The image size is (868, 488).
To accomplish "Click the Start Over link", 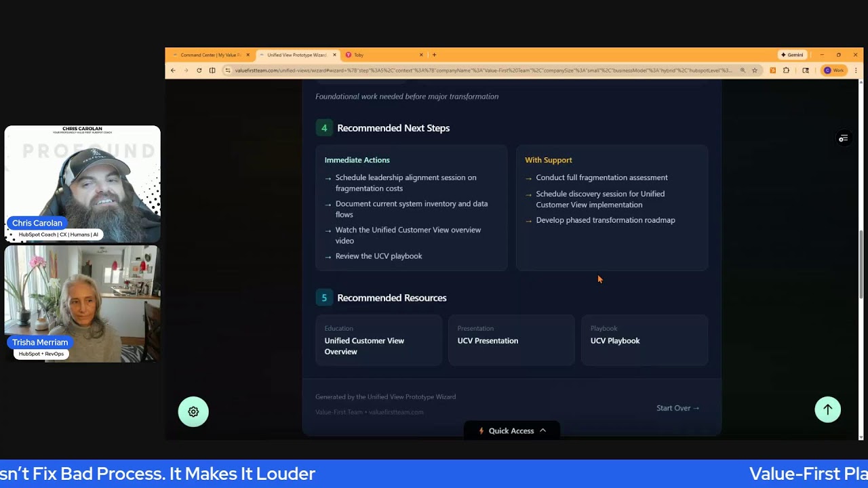I will (x=678, y=408).
